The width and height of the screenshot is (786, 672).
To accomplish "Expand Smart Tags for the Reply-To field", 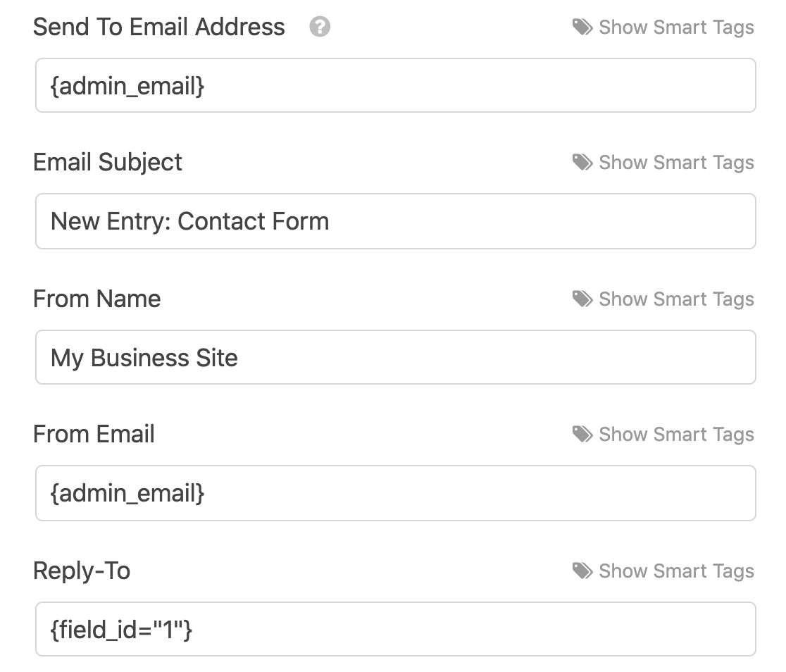I will [x=676, y=571].
